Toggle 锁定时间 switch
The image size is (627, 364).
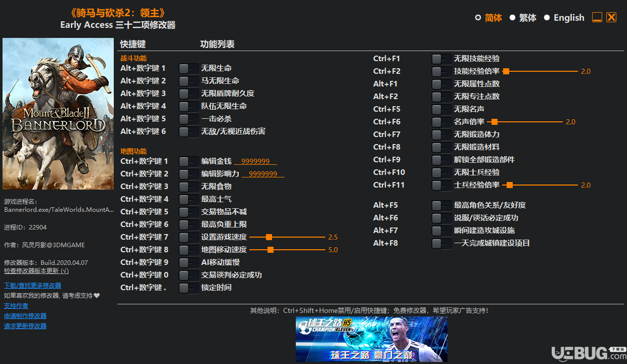pos(189,288)
